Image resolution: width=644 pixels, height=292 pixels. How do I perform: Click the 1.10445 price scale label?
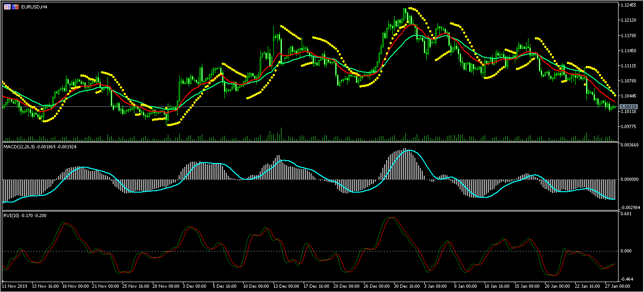[629, 96]
